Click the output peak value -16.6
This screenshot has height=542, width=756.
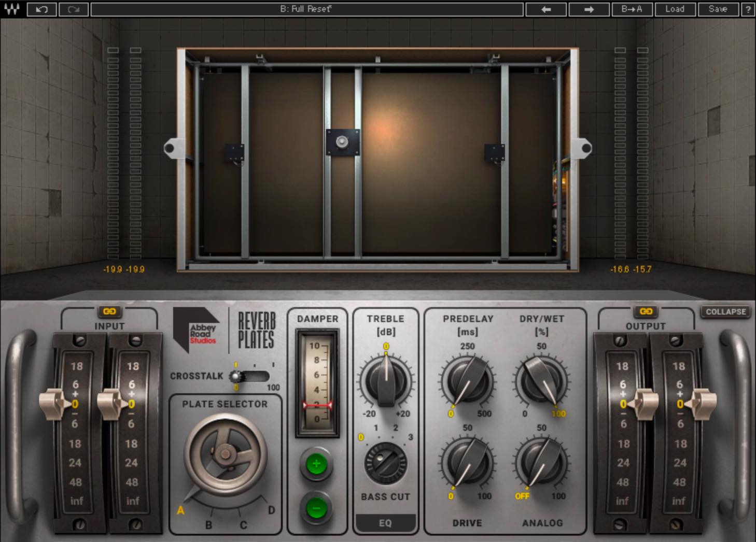click(620, 269)
